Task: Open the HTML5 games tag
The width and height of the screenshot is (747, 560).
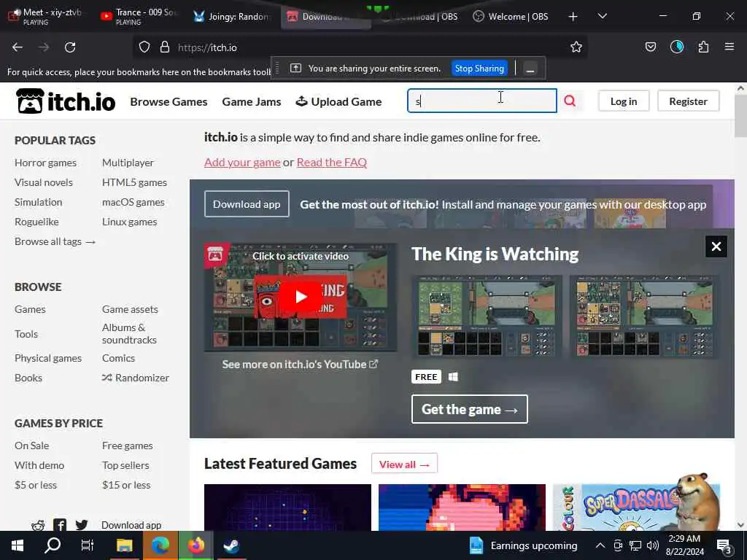Action: point(134,182)
